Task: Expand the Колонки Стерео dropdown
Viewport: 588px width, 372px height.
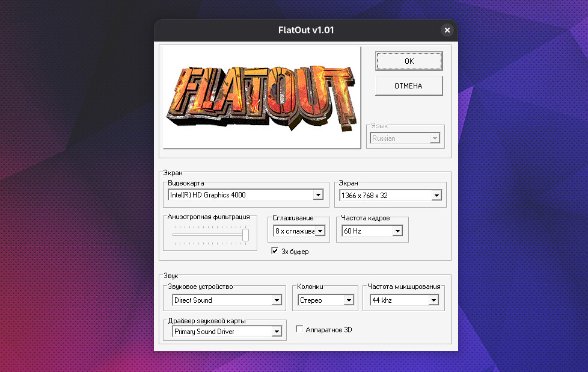Action: (348, 300)
